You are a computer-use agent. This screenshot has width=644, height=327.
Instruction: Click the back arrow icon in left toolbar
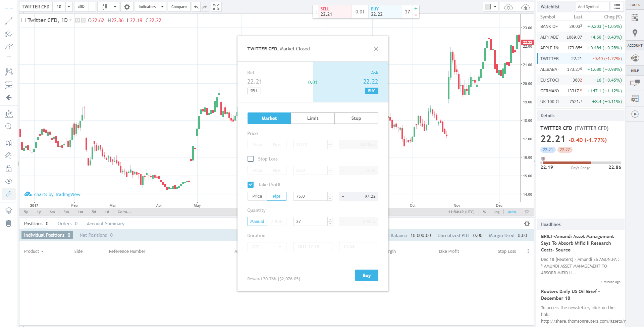tap(9, 98)
